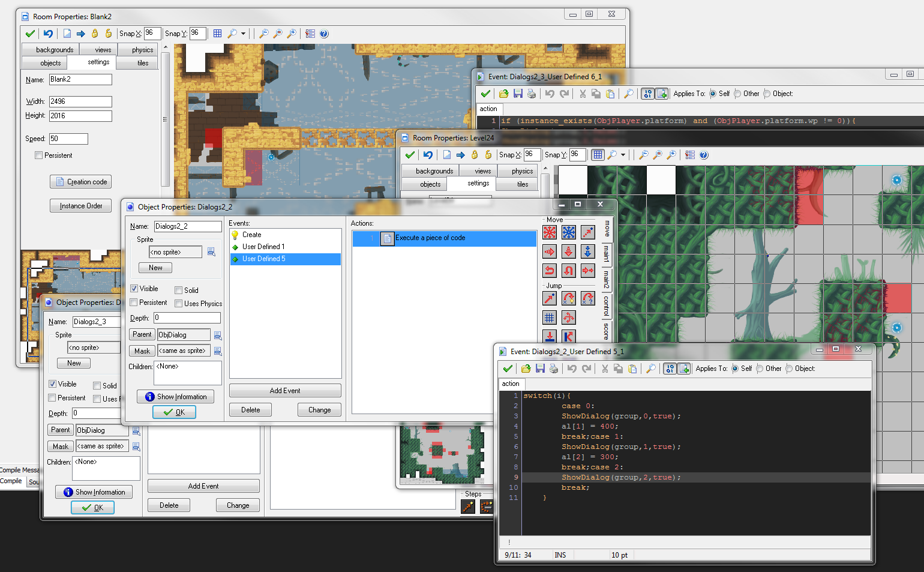Open zoom dropdown arrow in Level24 room toolbar
This screenshot has width=924, height=572.
623,155
